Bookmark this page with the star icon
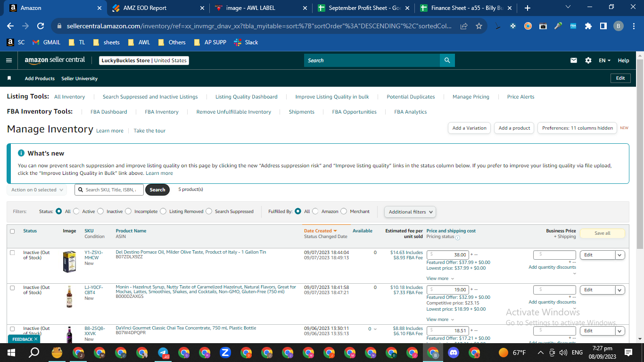Screen dimensions: 644x362 pyautogui.click(x=479, y=26)
